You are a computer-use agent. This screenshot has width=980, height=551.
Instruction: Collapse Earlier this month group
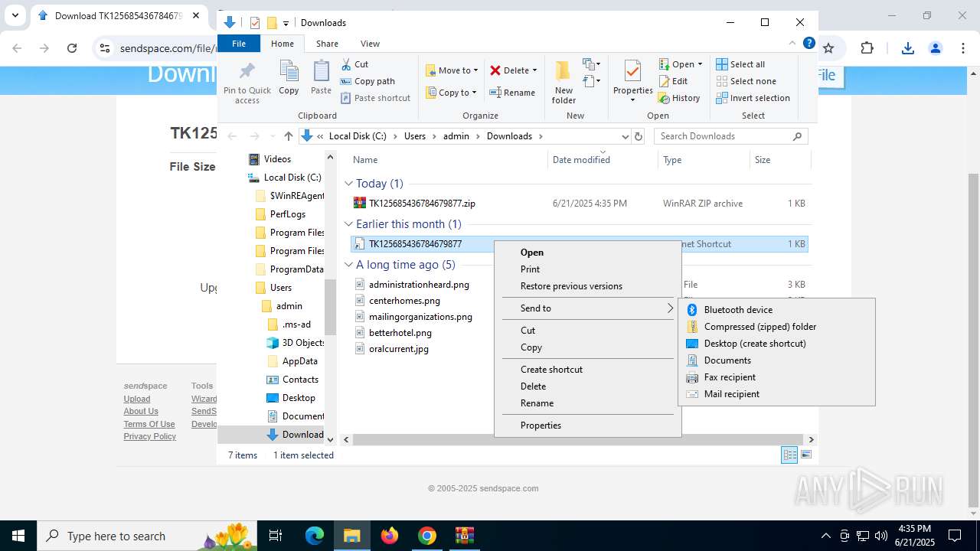coord(348,224)
